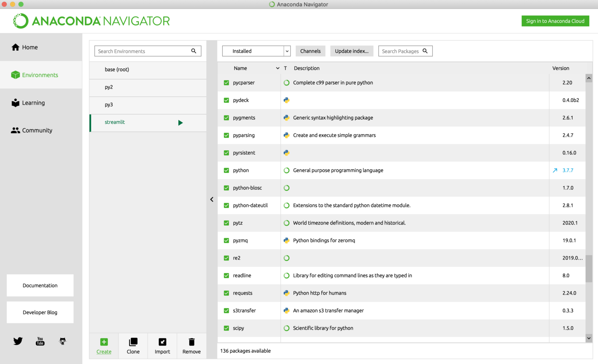Collapse the environments panel with the chevron
The width and height of the screenshot is (598, 364).
(212, 200)
